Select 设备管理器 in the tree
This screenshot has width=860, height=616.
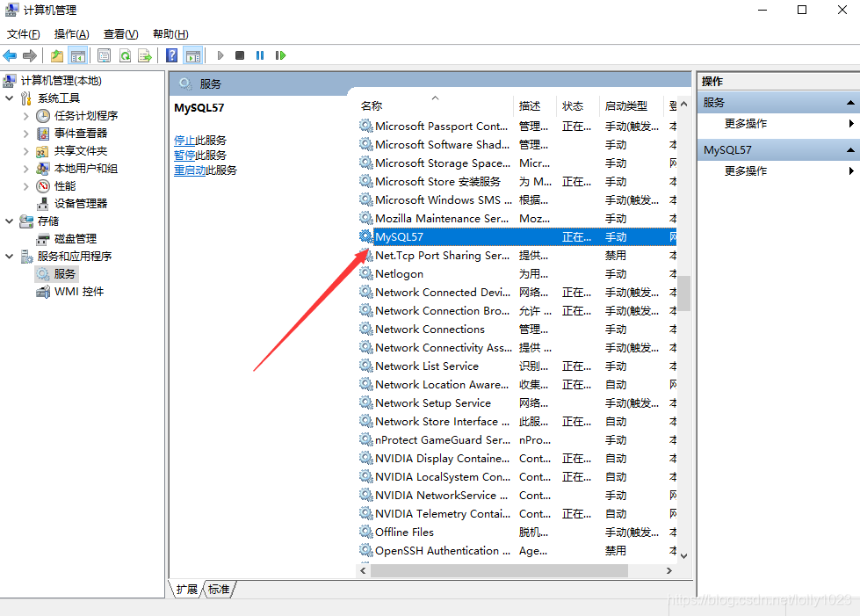[81, 204]
